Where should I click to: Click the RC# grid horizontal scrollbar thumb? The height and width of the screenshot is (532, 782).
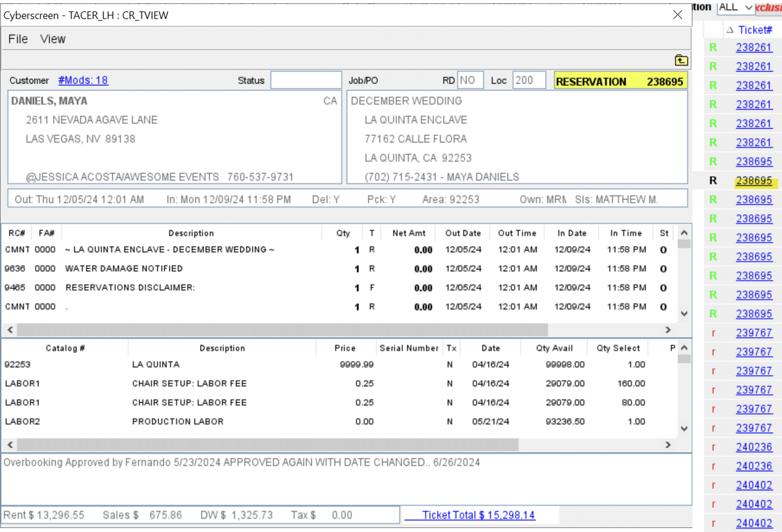(282, 330)
